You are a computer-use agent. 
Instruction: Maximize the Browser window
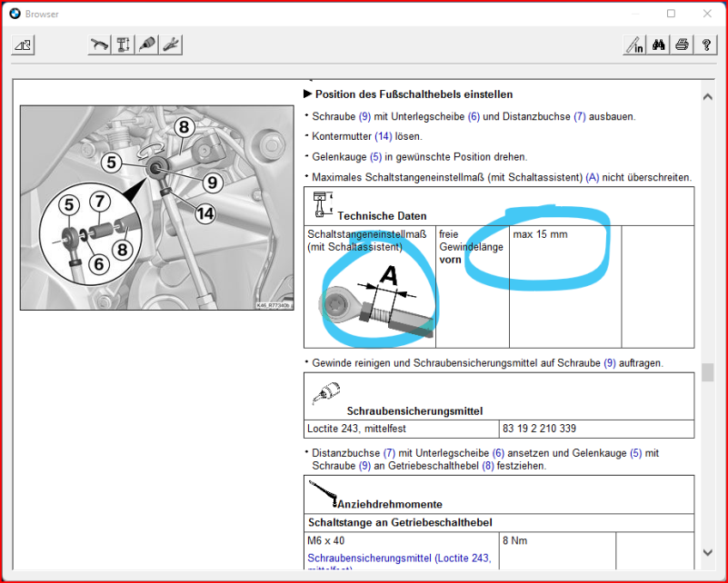[x=671, y=14]
